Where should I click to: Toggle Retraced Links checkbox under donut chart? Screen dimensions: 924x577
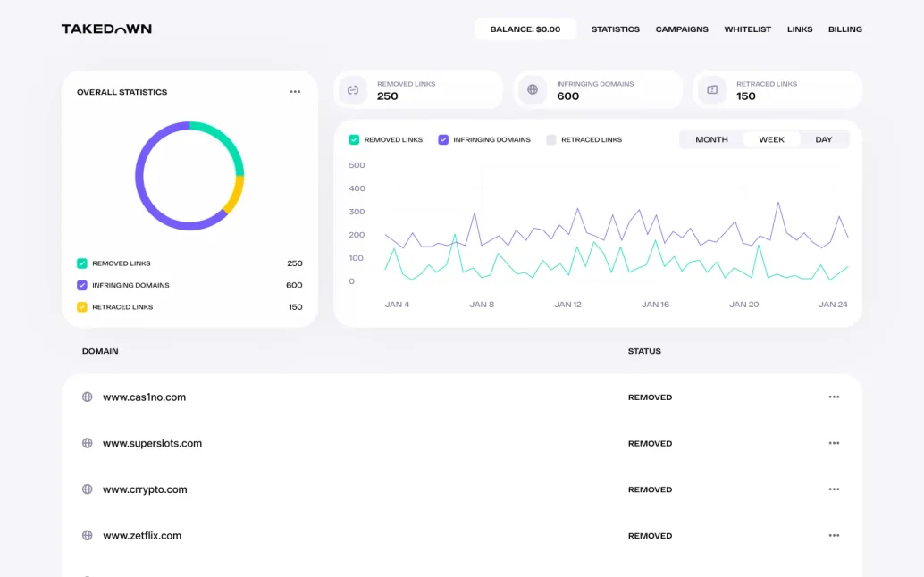click(82, 306)
